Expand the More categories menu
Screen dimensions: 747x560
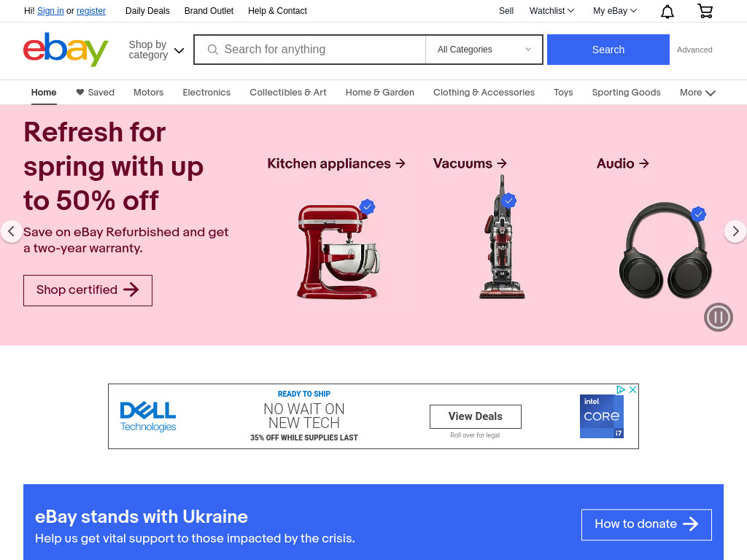coord(697,93)
